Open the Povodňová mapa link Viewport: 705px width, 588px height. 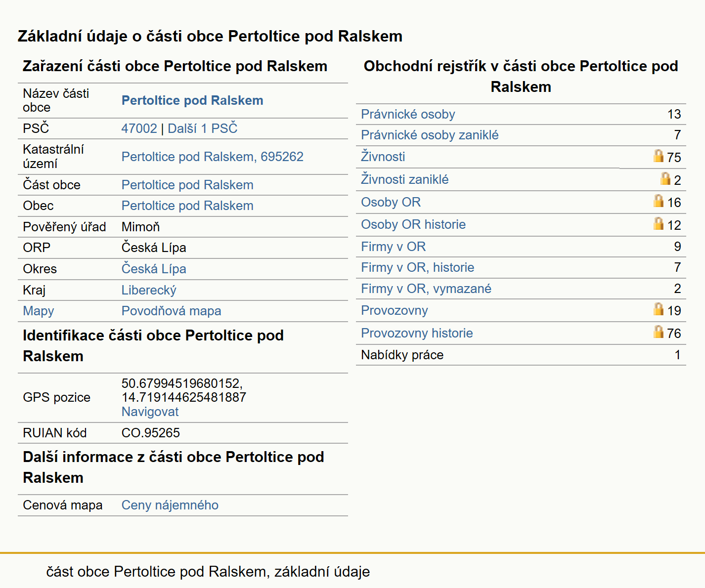[171, 311]
